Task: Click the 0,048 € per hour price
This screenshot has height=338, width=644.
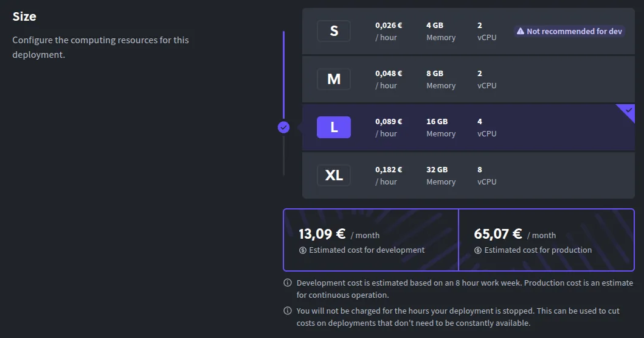Action: click(389, 79)
